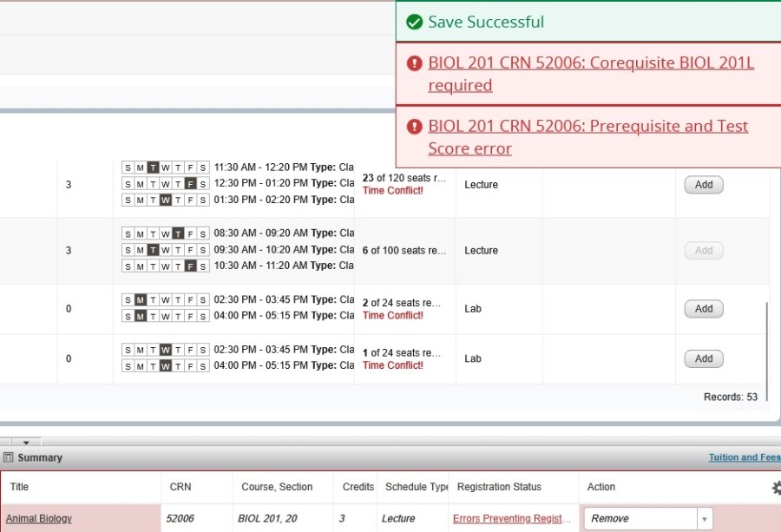This screenshot has height=532, width=781.
Task: Click error icon beside Corequisite BIOL 201L message
Action: (x=414, y=63)
